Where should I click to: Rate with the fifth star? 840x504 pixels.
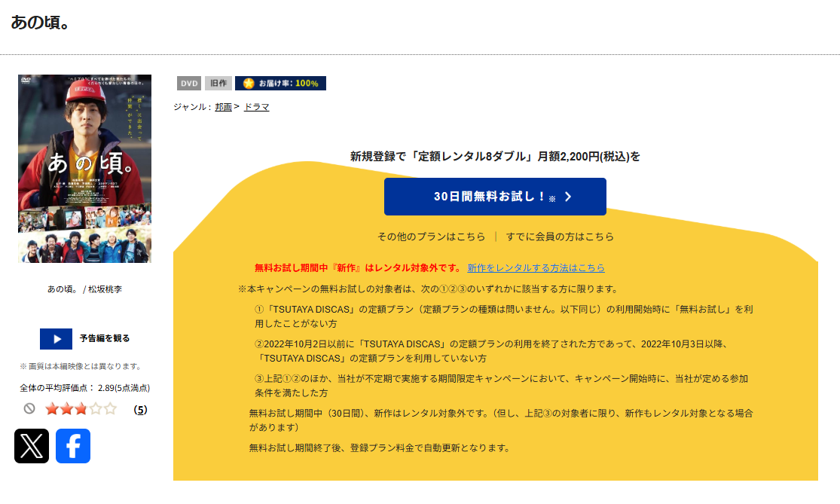(x=110, y=409)
